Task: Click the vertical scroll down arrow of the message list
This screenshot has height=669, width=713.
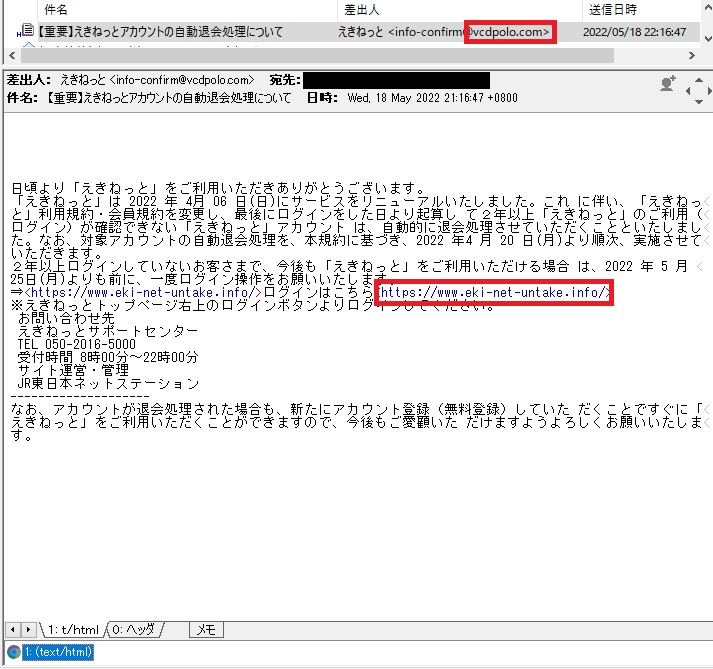Action: (x=708, y=39)
